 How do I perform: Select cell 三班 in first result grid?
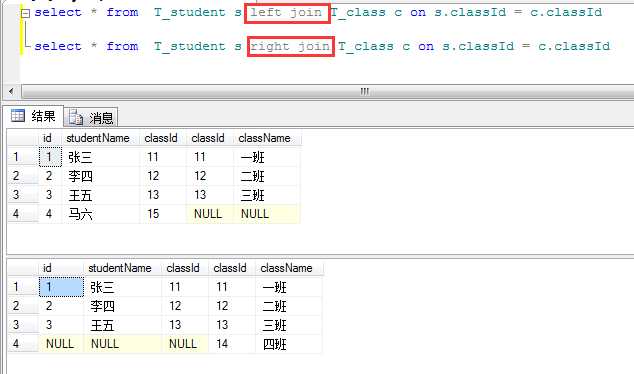(x=267, y=195)
